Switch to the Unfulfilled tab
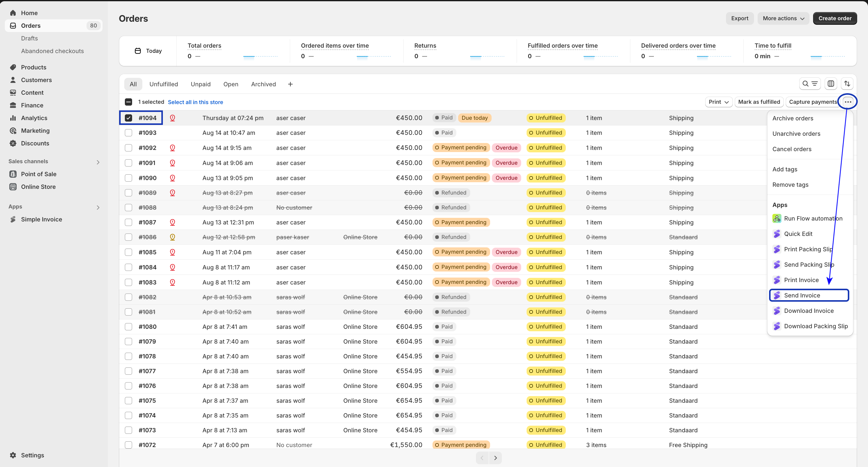The height and width of the screenshot is (467, 868). coord(163,84)
